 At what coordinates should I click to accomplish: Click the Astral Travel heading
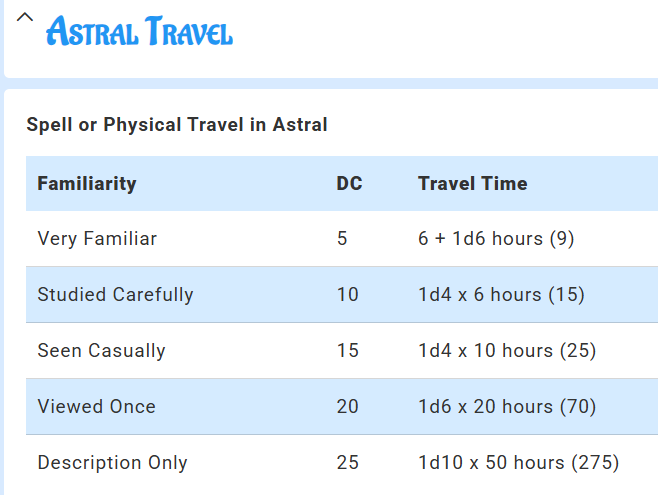pyautogui.click(x=140, y=32)
